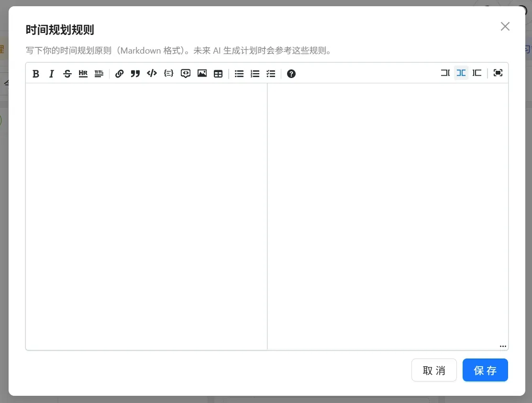Viewport: 532px width, 403px height.
Task: Click the 取消 button to cancel
Action: 434,370
